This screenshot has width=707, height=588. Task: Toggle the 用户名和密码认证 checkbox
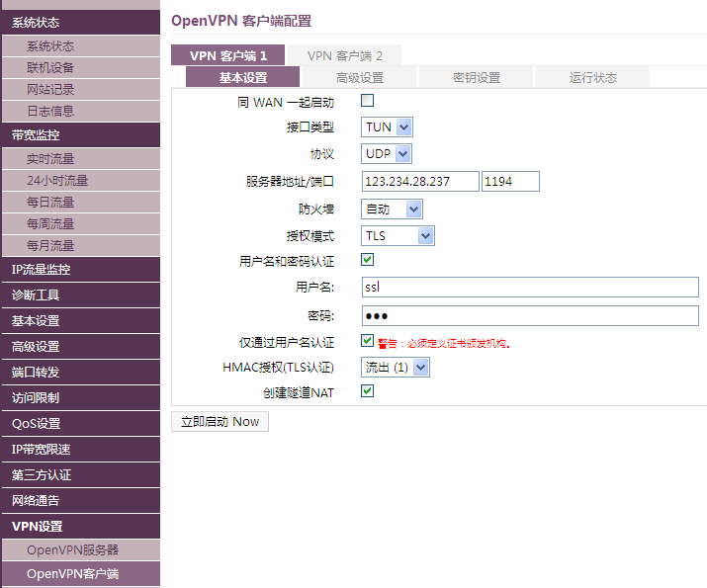[x=367, y=260]
